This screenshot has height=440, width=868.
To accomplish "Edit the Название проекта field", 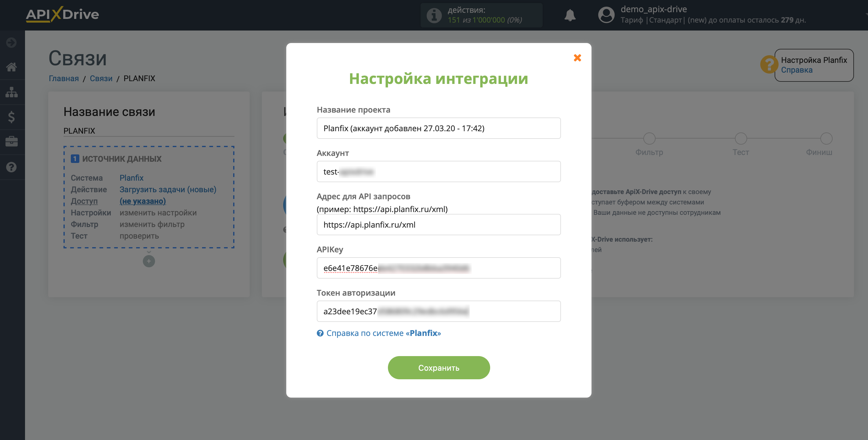I will tap(438, 128).
